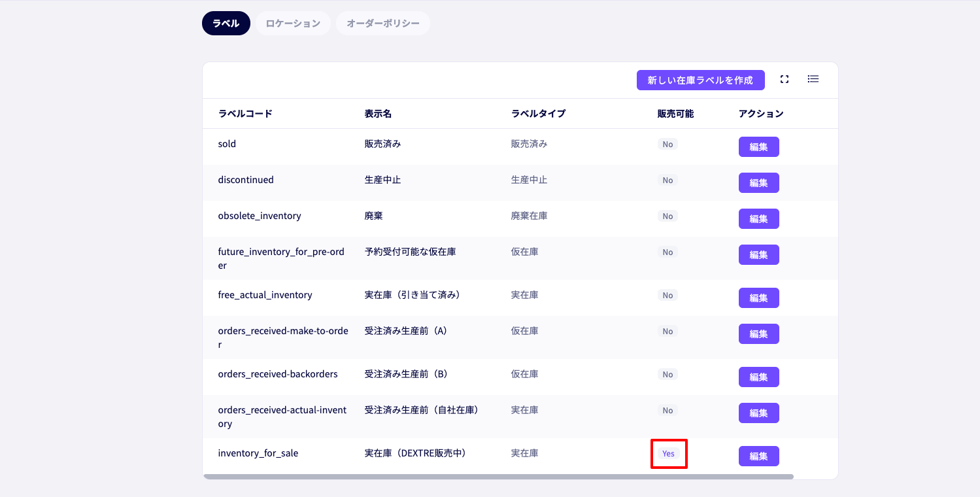This screenshot has height=497, width=980.
Task: Click orders_received-actual-inventory code text
Action: tap(282, 417)
